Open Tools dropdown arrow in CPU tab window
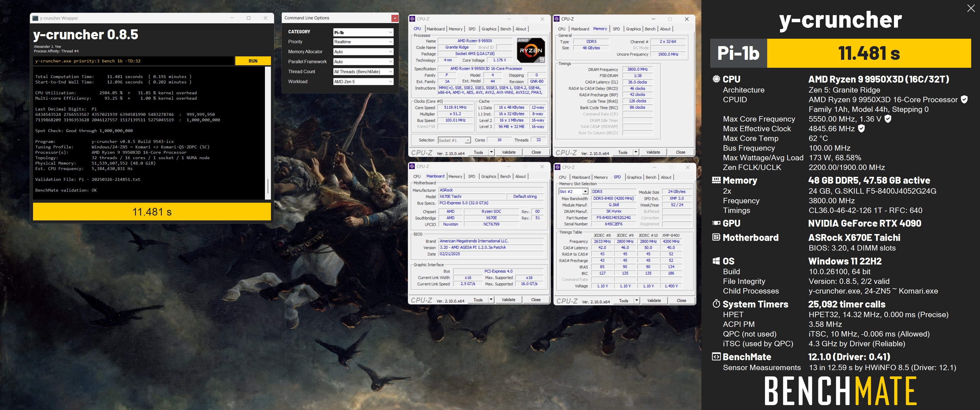This screenshot has width=980, height=410. [491, 152]
